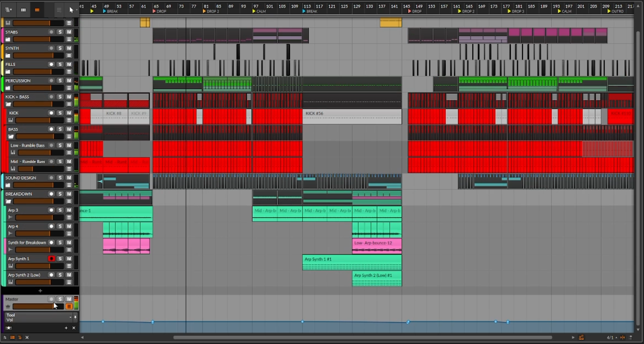Pin the Tool Vol automation lane
Image resolution: width=644 pixels, height=344 pixels.
coord(75,317)
